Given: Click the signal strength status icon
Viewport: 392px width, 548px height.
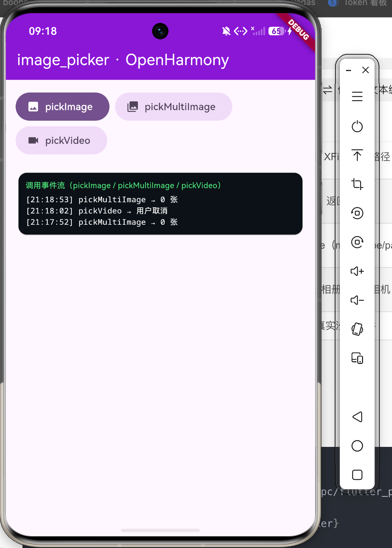Looking at the screenshot, I should coord(258,31).
